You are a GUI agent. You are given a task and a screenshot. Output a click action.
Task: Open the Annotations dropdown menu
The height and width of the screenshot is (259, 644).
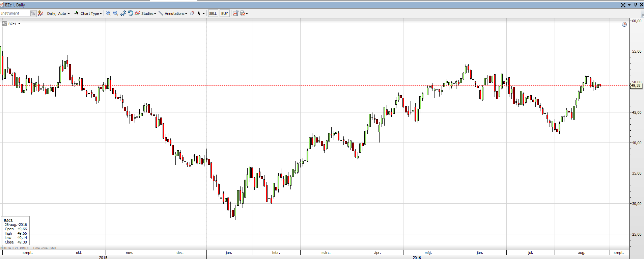pyautogui.click(x=176, y=14)
